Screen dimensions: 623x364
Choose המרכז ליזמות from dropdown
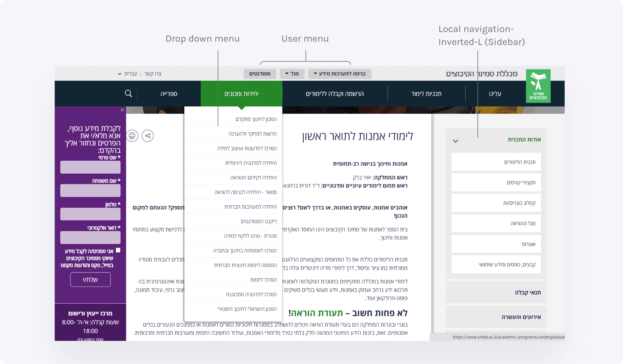[x=233, y=280]
